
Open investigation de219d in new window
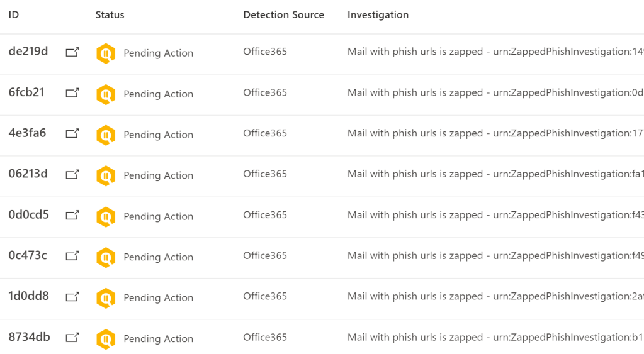pos(72,53)
